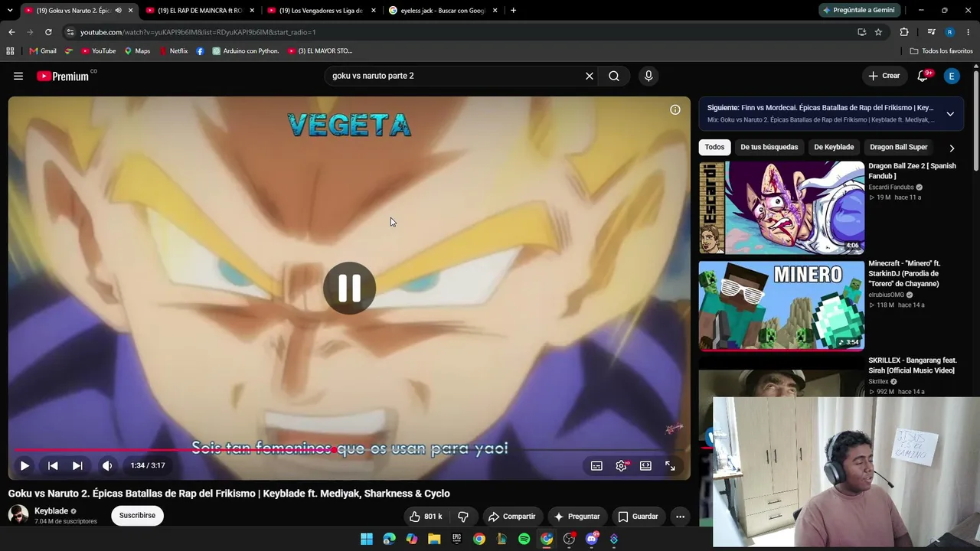Switch to 'EL RAP DE MAINCRA' tab
980x551 pixels.
(x=199, y=11)
